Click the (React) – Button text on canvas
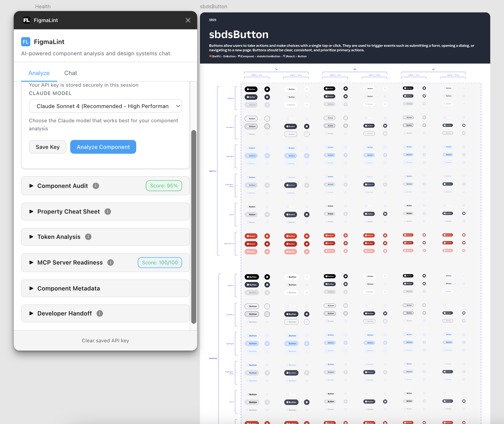 [x=295, y=56]
